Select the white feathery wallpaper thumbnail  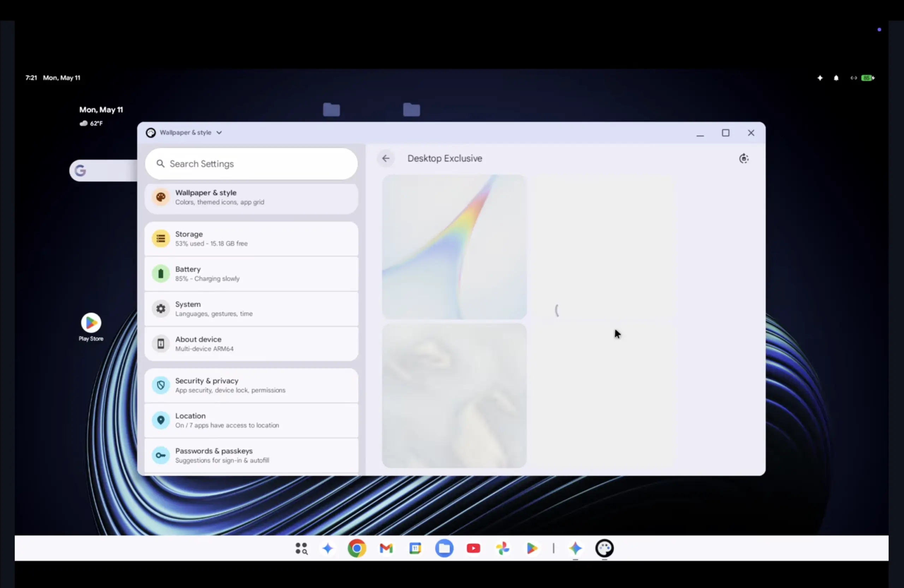pyautogui.click(x=454, y=396)
